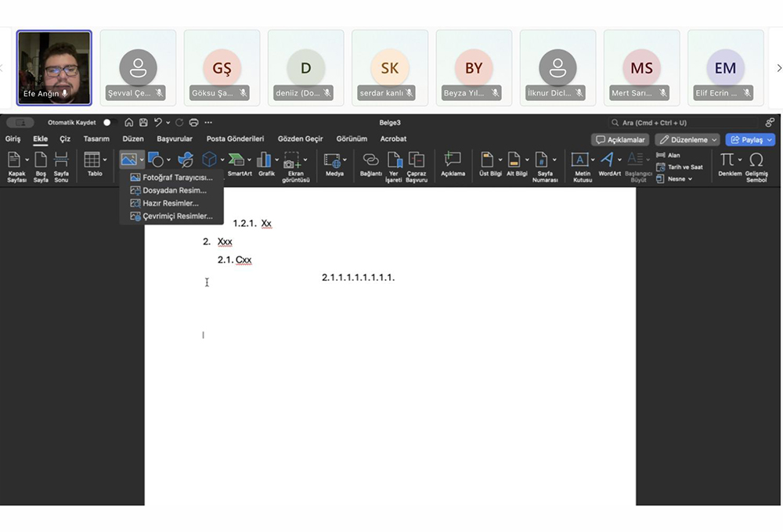This screenshot has width=783, height=532.
Task: Click the heading text 2.1. Cxx
Action: (235, 260)
